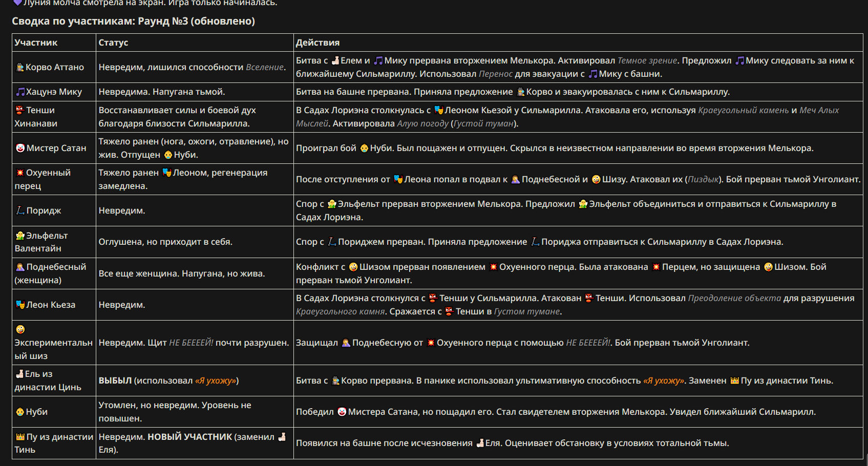
Task: Click the Леон emoji in the Тяжело ранен Леоном status
Action: pyautogui.click(x=167, y=173)
